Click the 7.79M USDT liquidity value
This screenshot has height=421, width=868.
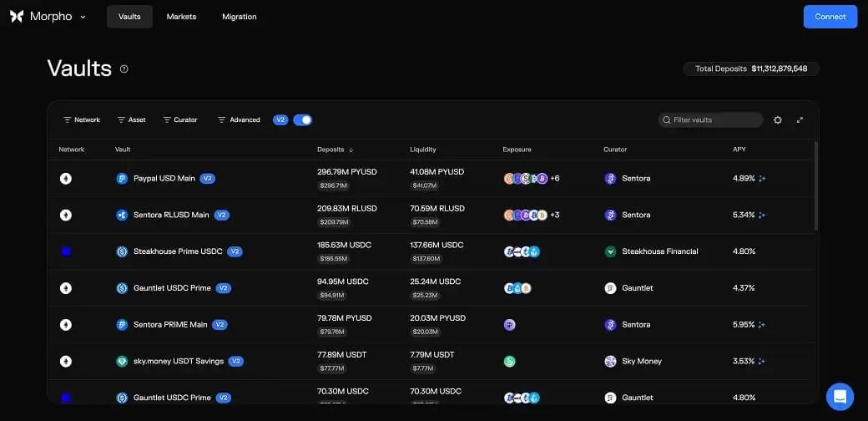tap(432, 354)
